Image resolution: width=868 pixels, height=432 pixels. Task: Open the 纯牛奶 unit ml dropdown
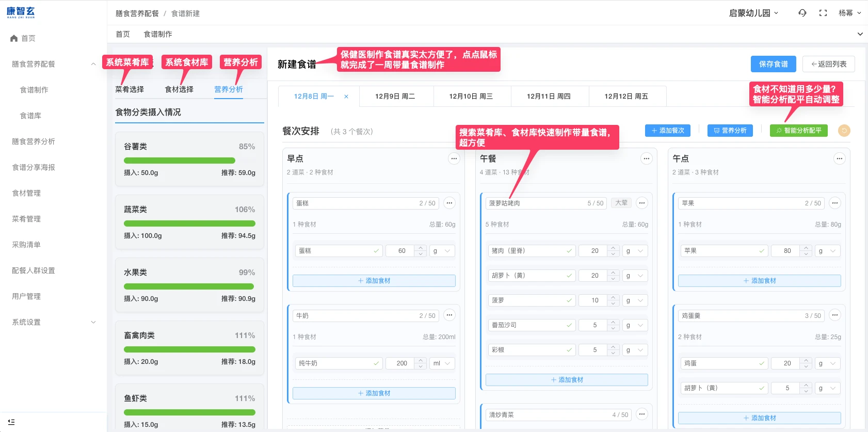click(x=442, y=363)
